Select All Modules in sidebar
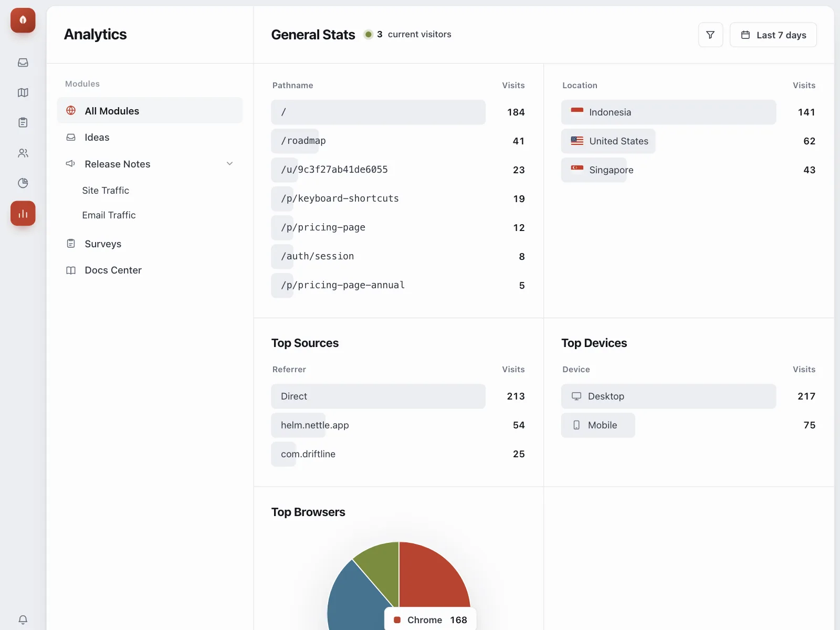Screen dimensions: 840x630 pos(150,111)
